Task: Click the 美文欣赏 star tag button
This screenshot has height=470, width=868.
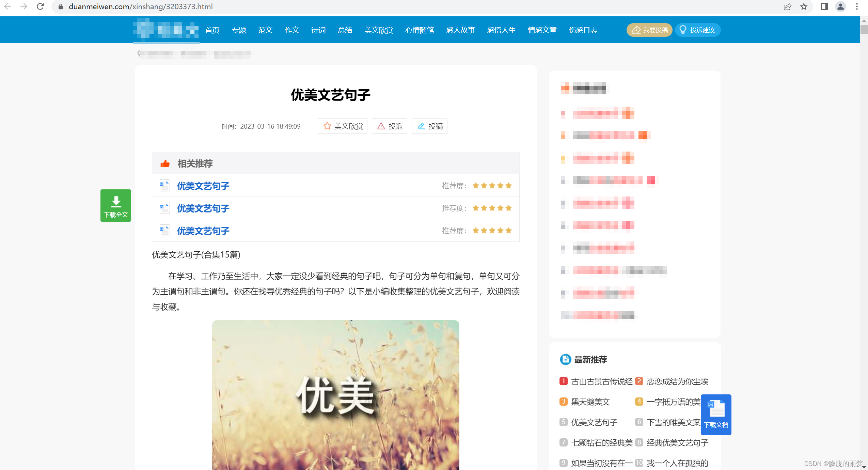Action: click(x=343, y=126)
